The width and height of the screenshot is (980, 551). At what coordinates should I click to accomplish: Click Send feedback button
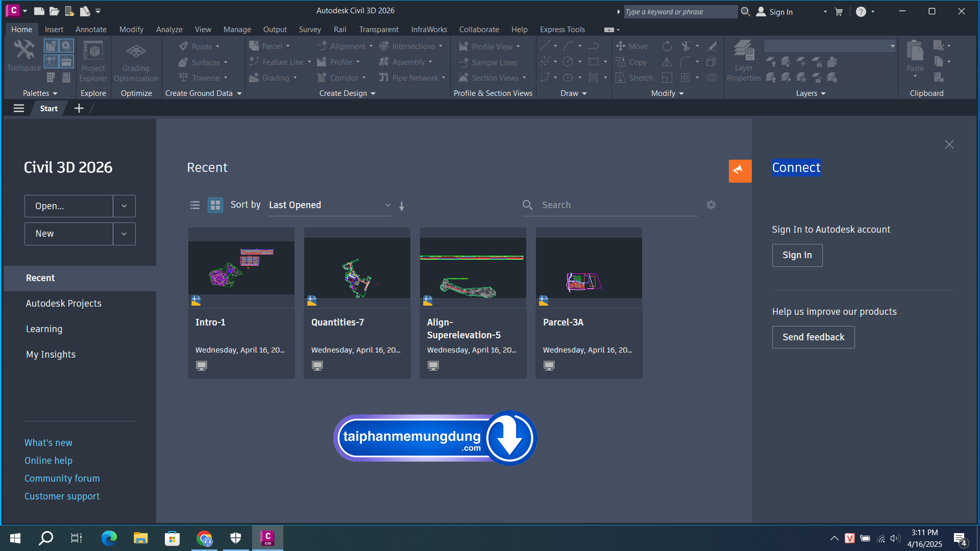813,337
